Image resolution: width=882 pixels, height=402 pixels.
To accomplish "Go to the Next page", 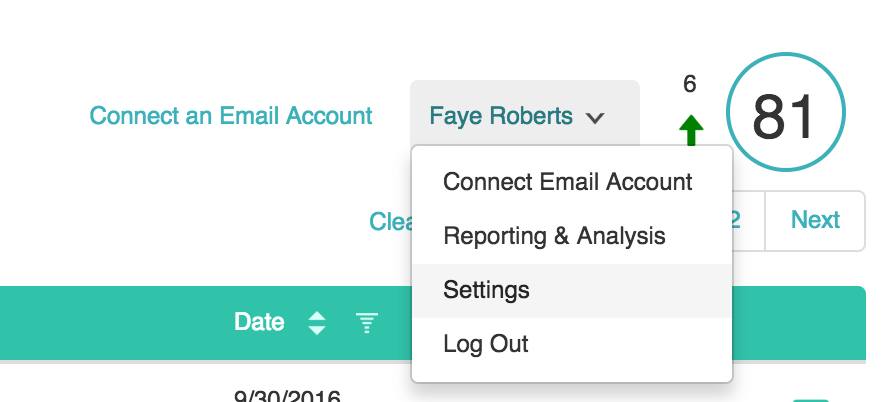I will coord(815,220).
